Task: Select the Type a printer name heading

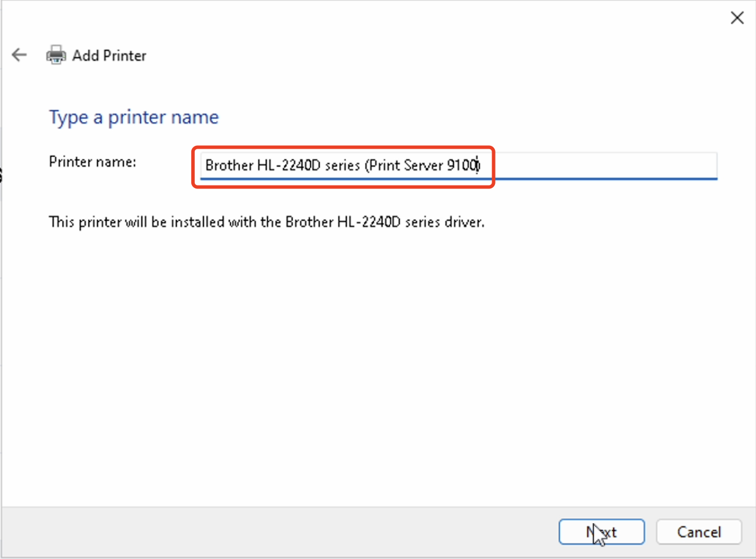Action: point(134,117)
